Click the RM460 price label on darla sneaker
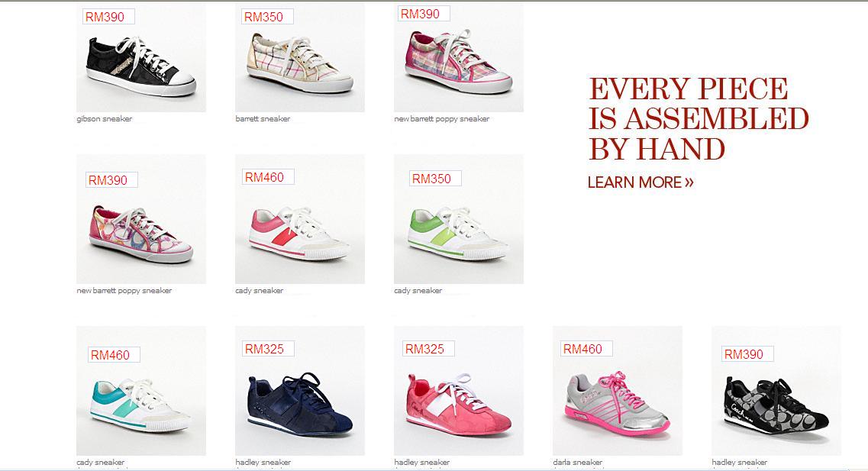Screen dimensions: 868x471 (x=586, y=349)
